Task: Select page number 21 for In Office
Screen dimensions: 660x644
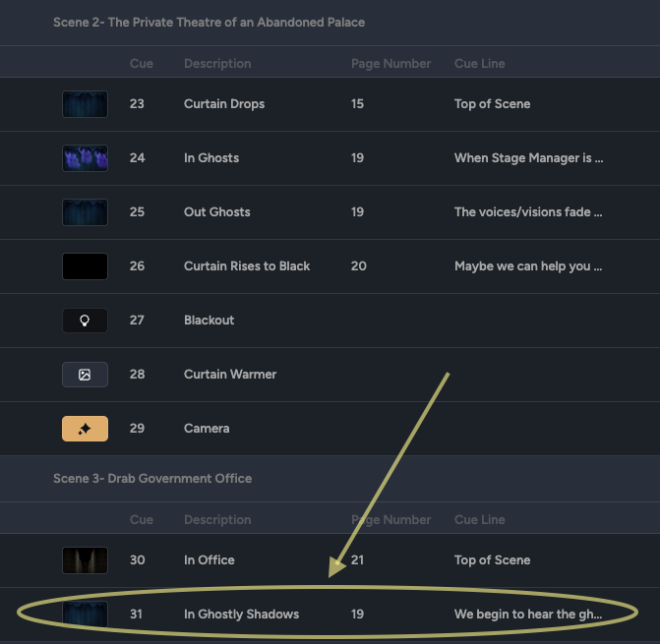Action: click(357, 560)
